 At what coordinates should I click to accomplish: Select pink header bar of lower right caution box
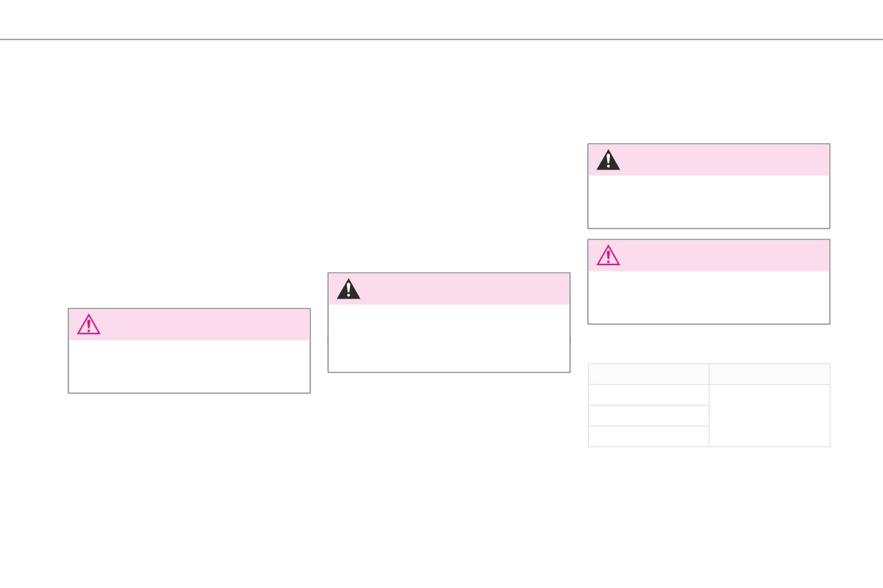coord(708,255)
